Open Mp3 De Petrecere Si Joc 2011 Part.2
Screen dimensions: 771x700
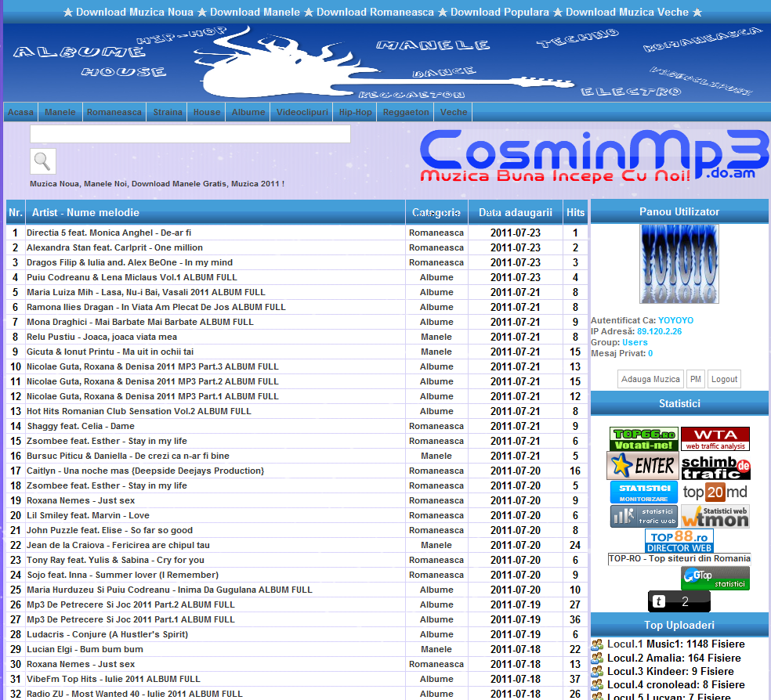coord(130,604)
